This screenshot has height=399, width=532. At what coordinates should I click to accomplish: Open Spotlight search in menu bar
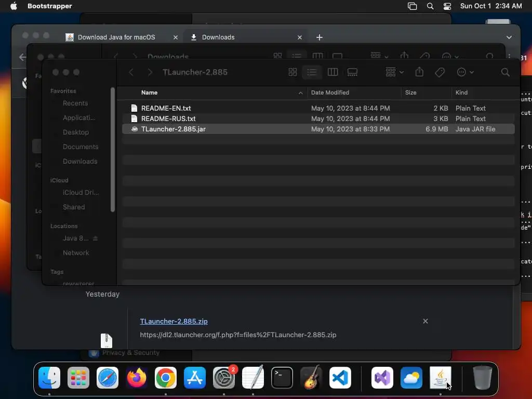[430, 6]
